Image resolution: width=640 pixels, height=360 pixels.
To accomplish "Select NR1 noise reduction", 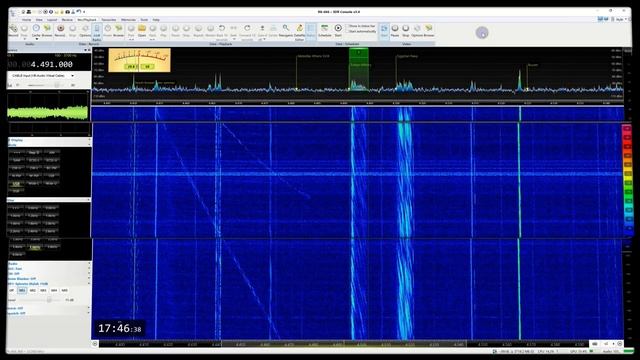I will pos(22,290).
